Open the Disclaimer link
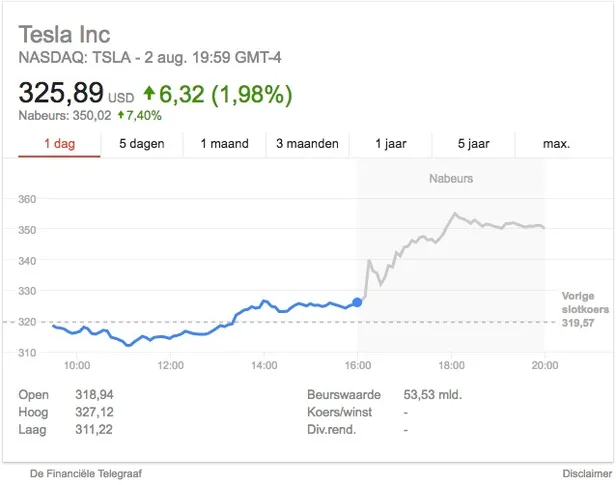This screenshot has height=485, width=616. (x=585, y=473)
